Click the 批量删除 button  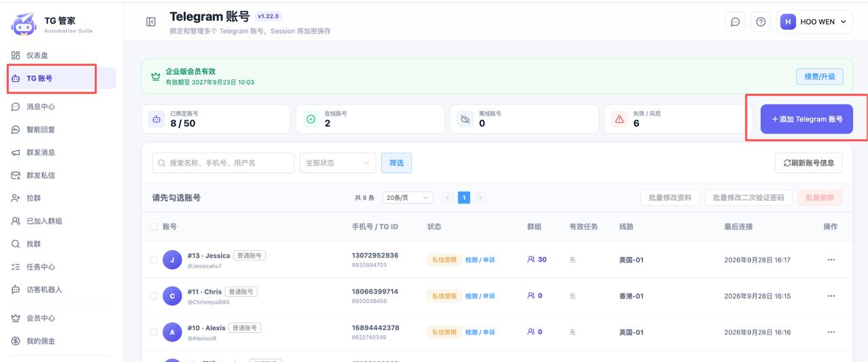(820, 197)
